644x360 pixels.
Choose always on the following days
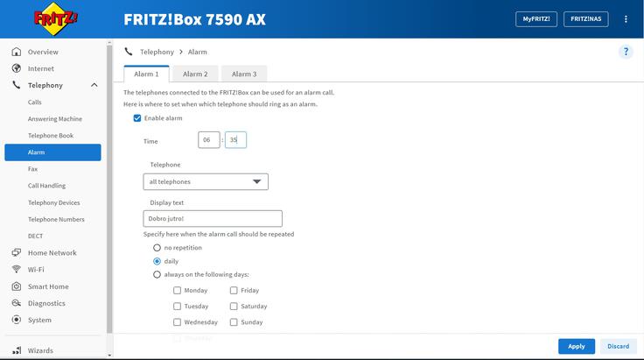157,274
